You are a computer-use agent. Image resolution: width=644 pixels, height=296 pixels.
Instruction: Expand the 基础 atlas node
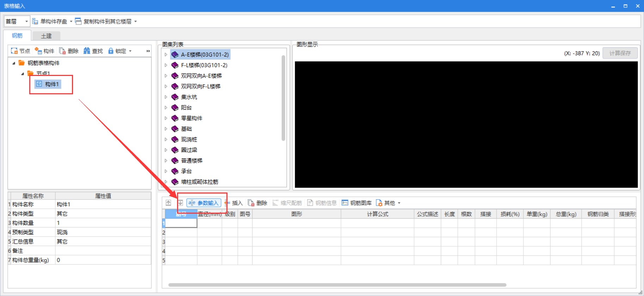coord(166,129)
